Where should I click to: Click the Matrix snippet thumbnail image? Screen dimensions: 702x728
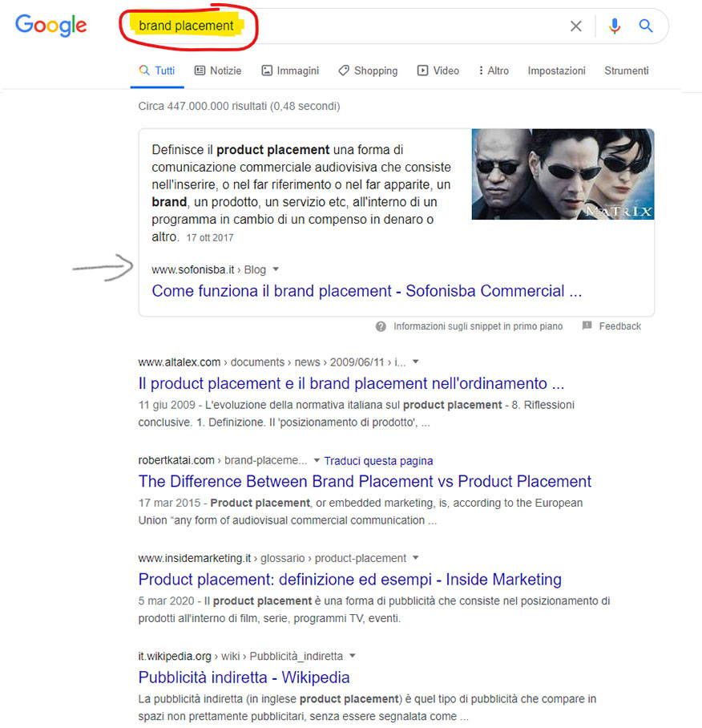pyautogui.click(x=563, y=174)
